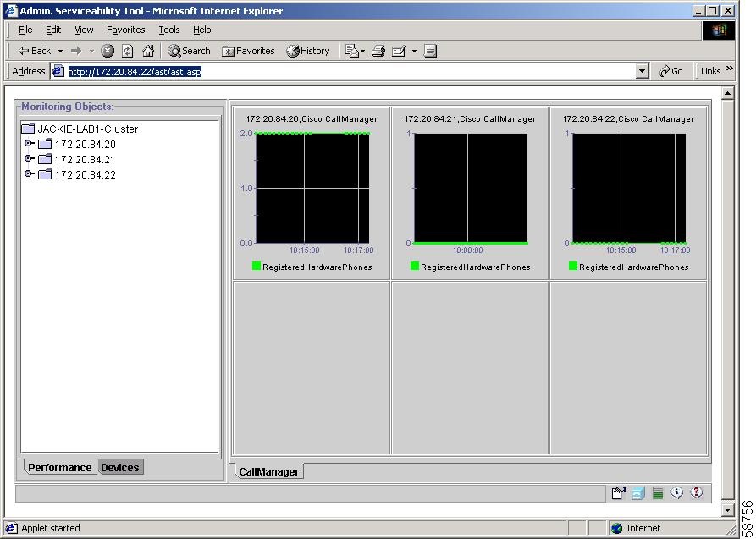Select the 172.20.84.22 tree label

(86, 174)
